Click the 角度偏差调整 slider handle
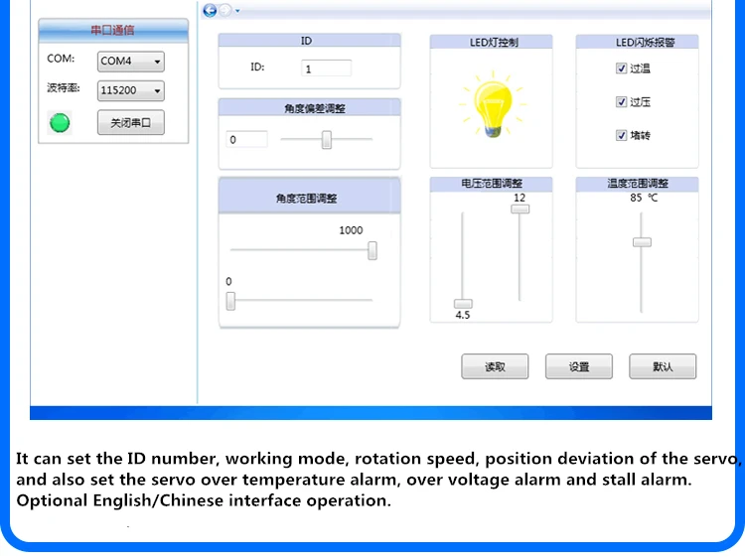Viewport: 745px width, 560px height. pyautogui.click(x=327, y=140)
